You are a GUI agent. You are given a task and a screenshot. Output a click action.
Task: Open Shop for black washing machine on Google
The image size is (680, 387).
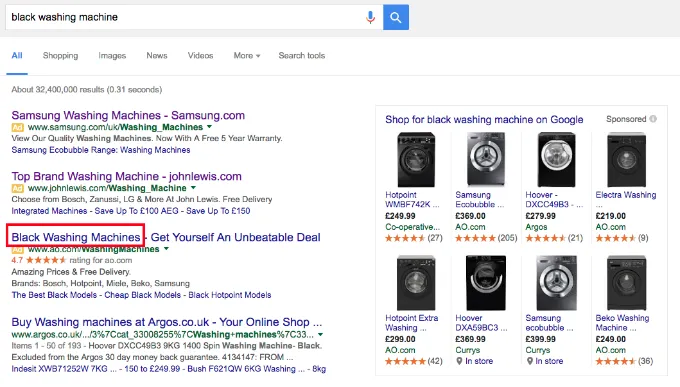click(484, 120)
